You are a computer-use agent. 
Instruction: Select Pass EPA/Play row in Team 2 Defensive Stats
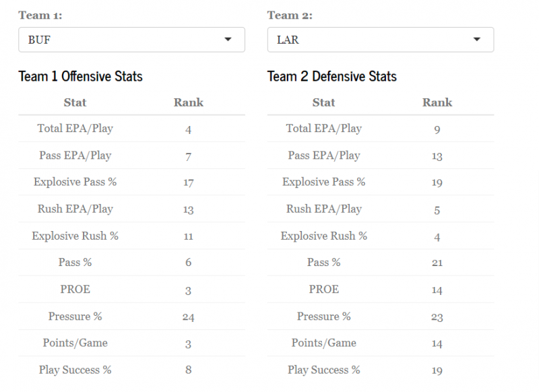(323, 156)
